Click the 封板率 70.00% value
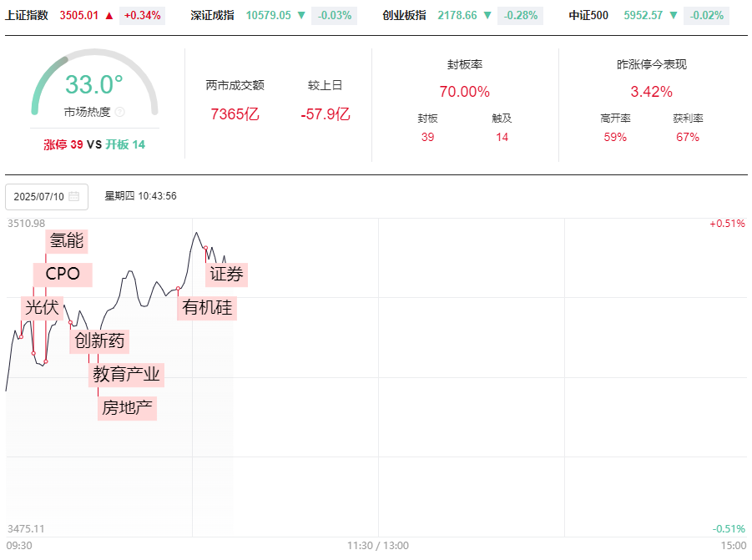 pos(464,92)
